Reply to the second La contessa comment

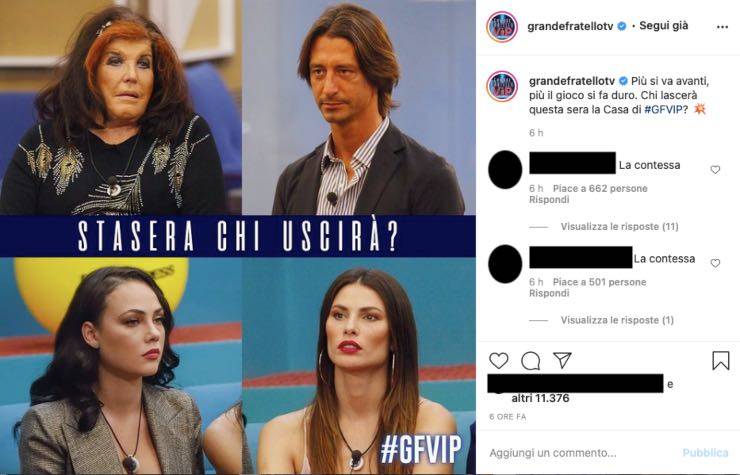tap(549, 293)
